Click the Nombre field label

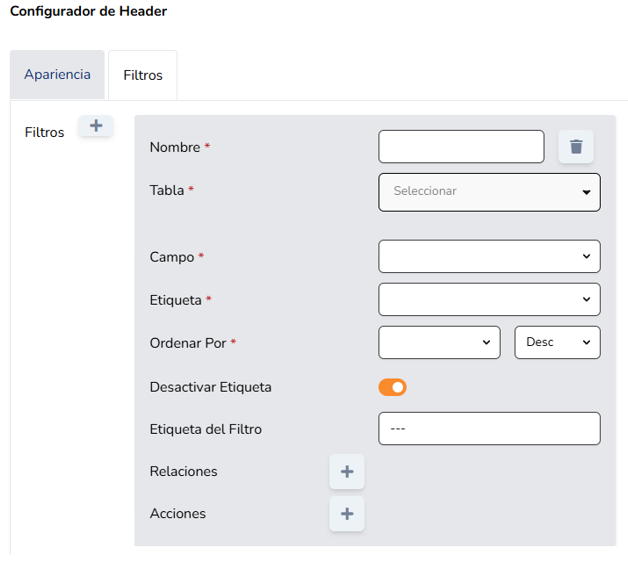click(x=175, y=147)
